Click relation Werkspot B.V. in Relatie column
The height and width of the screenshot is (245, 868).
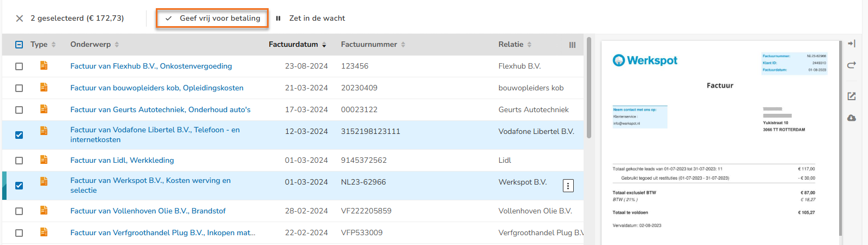pyautogui.click(x=523, y=182)
